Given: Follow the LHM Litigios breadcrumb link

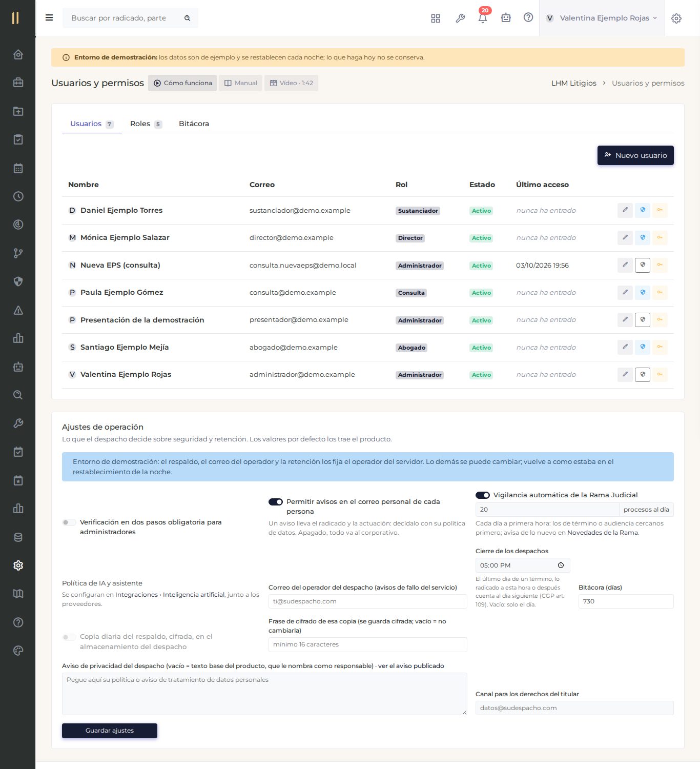Looking at the screenshot, I should pyautogui.click(x=574, y=83).
